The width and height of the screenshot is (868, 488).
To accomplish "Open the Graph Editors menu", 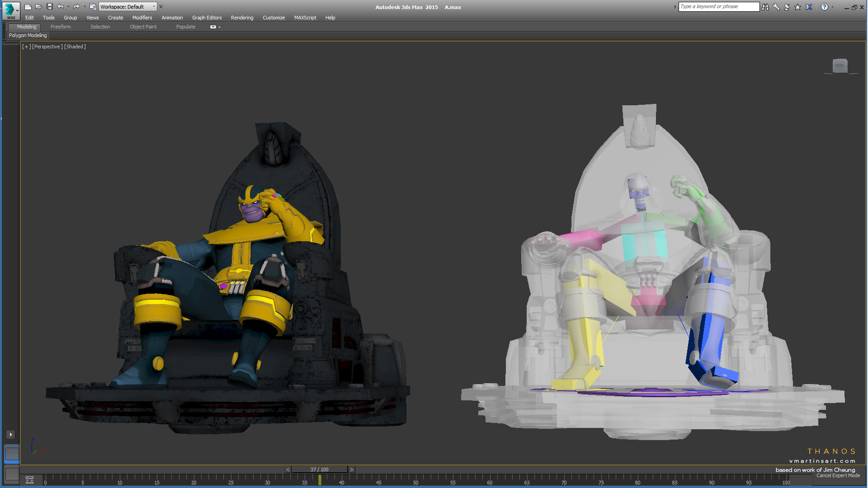I will tap(207, 18).
